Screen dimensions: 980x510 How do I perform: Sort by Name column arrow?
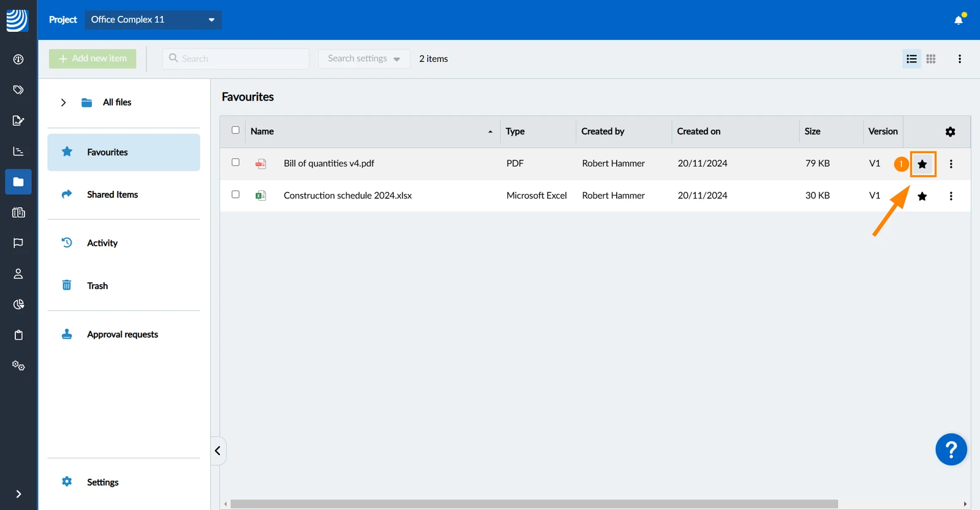point(490,132)
